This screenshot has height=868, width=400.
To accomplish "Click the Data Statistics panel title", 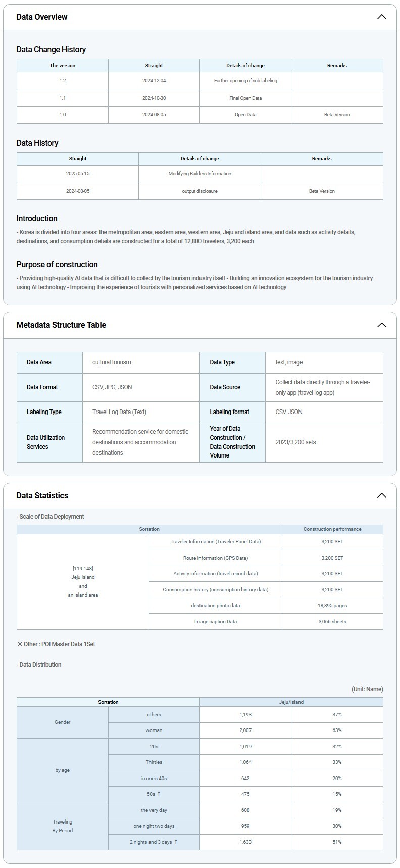I will click(x=42, y=495).
